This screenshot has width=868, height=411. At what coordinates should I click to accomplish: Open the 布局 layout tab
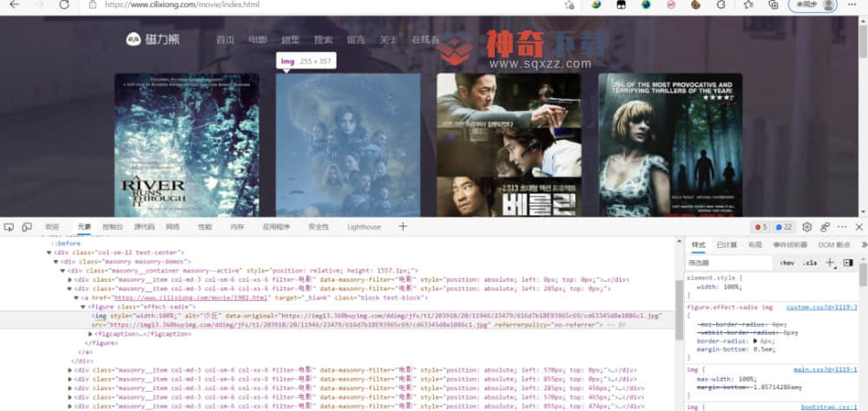(755, 245)
